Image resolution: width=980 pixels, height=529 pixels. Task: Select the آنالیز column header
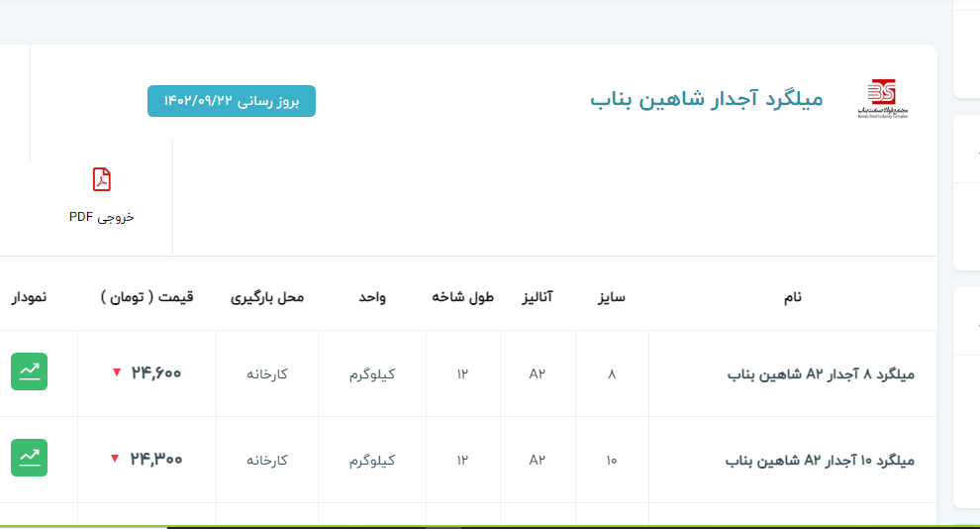[538, 297]
